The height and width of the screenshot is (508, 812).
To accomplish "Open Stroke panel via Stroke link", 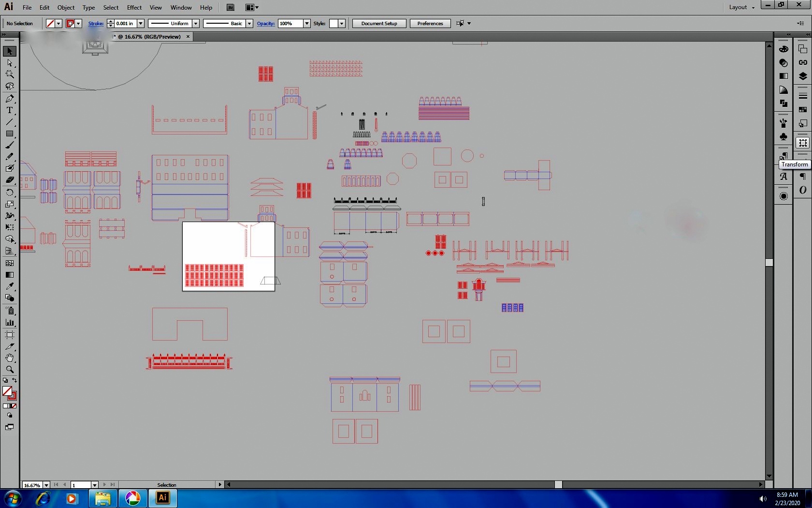I will pyautogui.click(x=96, y=23).
